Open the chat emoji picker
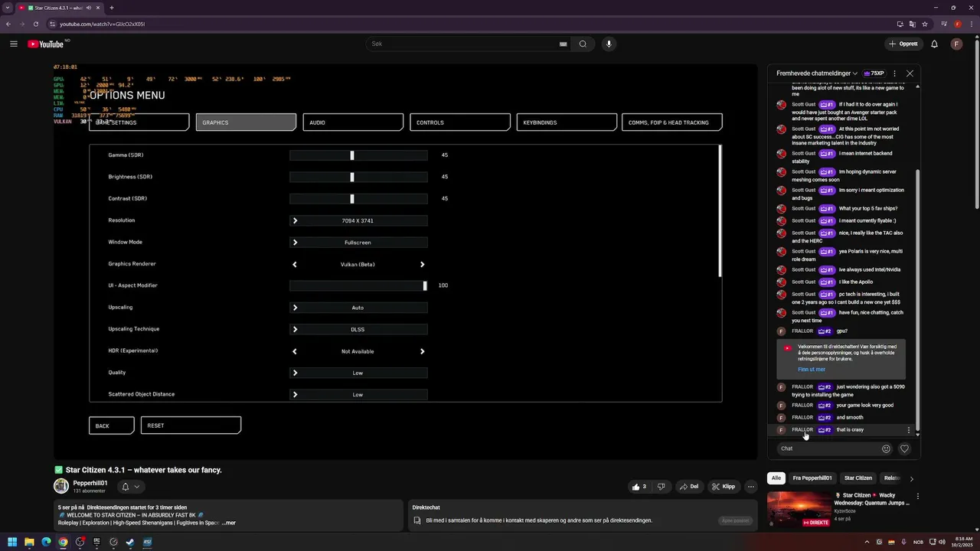Image resolution: width=980 pixels, height=551 pixels. (x=886, y=448)
